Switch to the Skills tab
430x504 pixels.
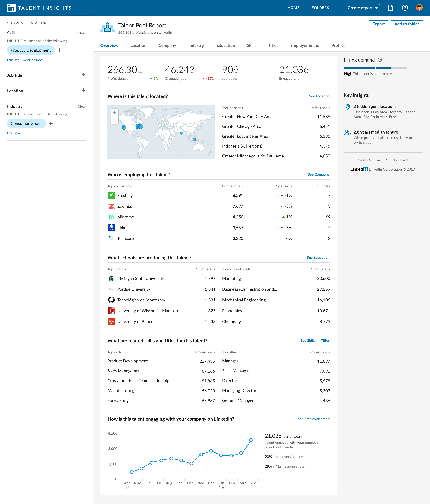click(x=251, y=46)
